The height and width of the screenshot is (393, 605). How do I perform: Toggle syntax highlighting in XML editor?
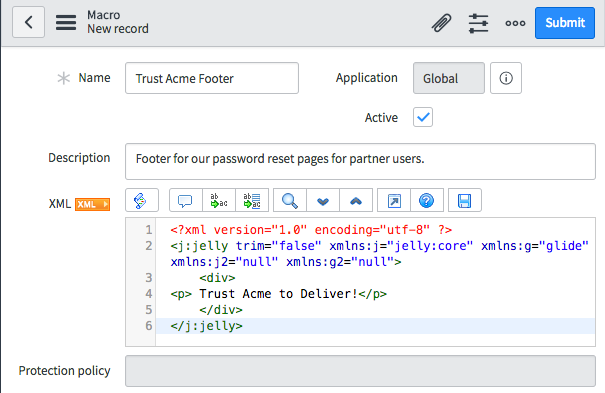(142, 200)
